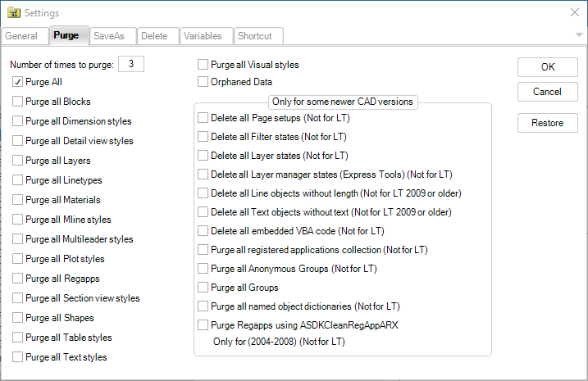Tick Purge all Groups checkbox
This screenshot has width=588, height=381.
(203, 288)
